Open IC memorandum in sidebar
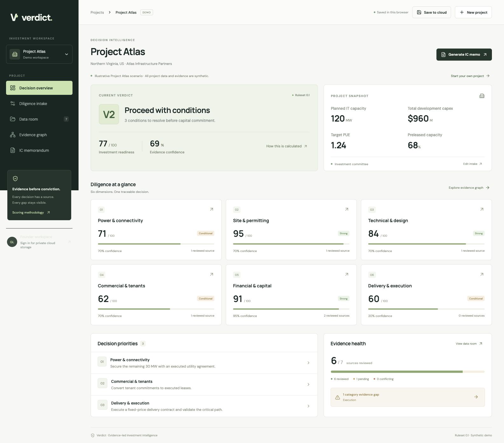504x443 pixels. click(39, 150)
